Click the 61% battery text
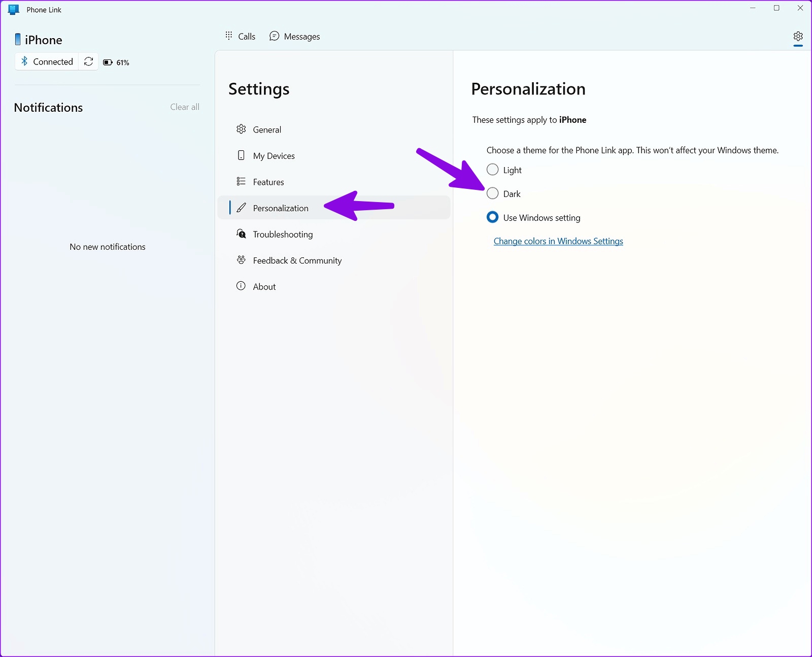Viewport: 812px width, 657px height. [x=123, y=62]
